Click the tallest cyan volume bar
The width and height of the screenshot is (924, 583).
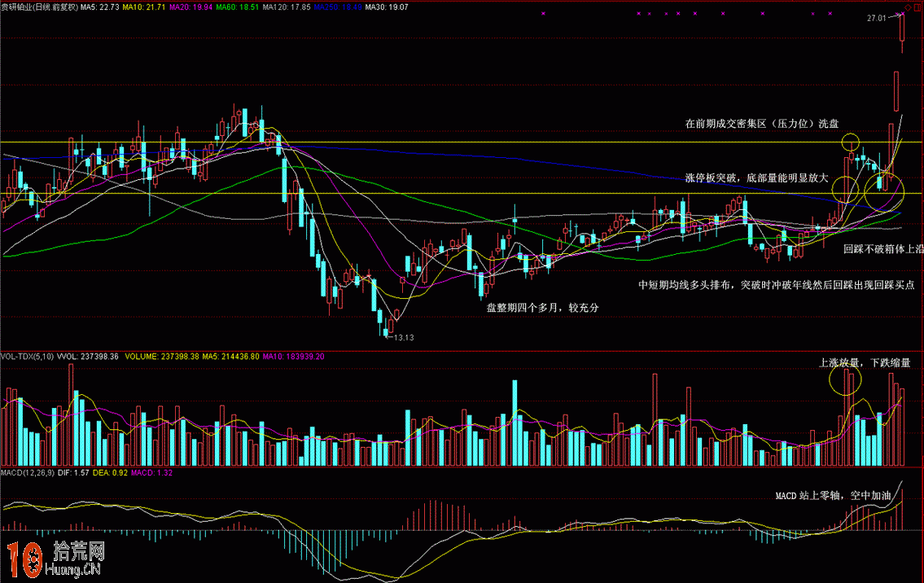(515, 423)
